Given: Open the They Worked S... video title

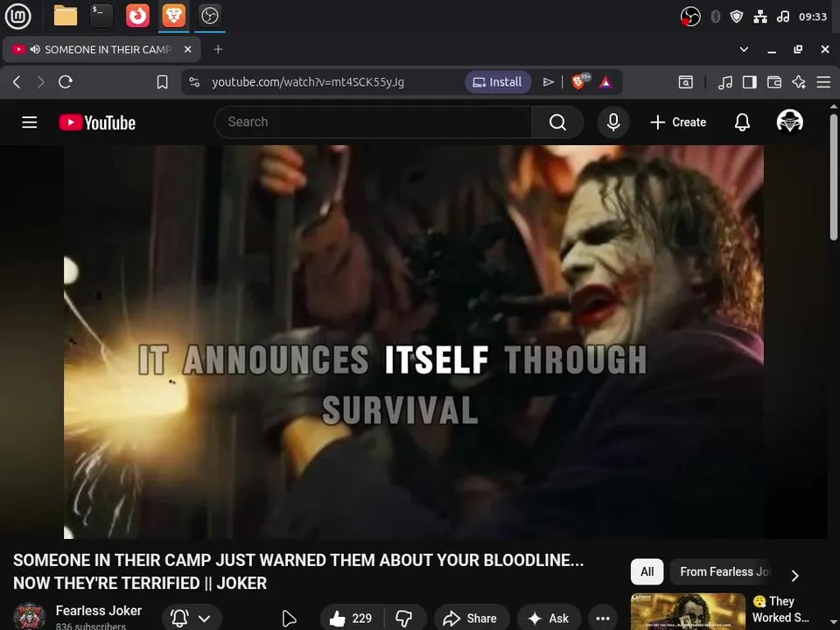Looking at the screenshot, I should [781, 610].
